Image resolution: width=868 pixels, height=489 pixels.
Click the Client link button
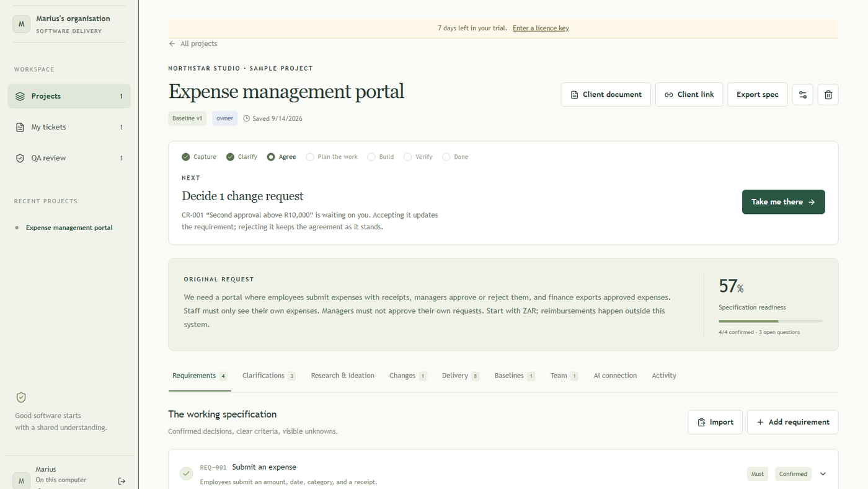pos(689,95)
